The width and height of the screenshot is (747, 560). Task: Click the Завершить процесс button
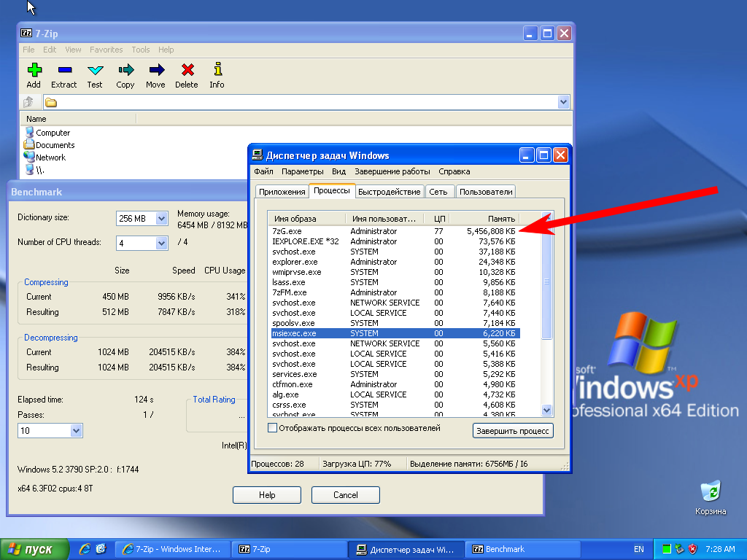(513, 430)
